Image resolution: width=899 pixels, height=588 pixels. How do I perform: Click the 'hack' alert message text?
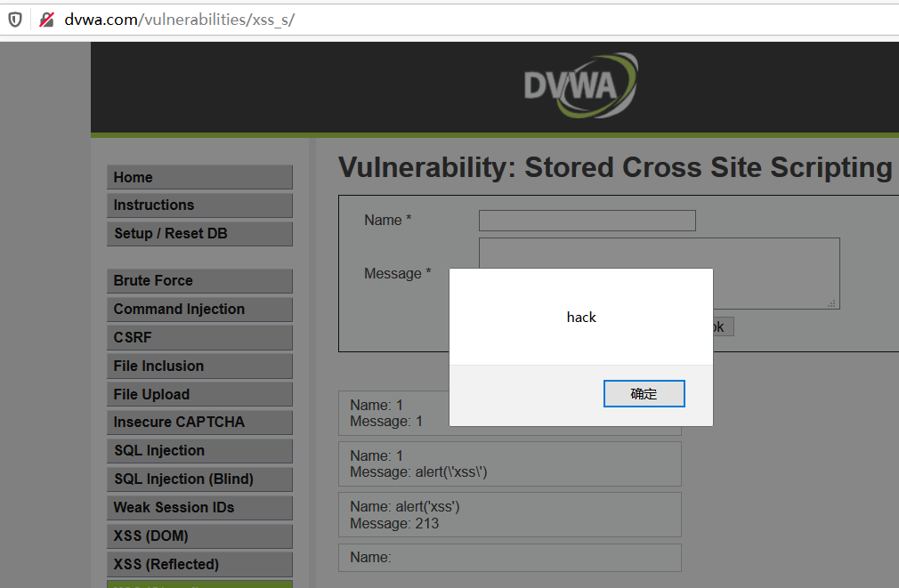(x=581, y=318)
